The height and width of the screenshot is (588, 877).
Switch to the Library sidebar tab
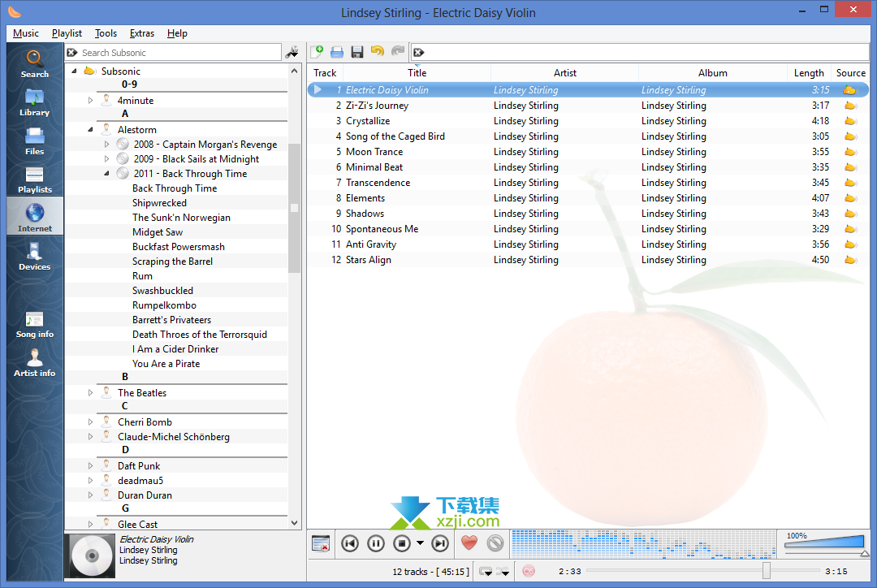(x=35, y=102)
